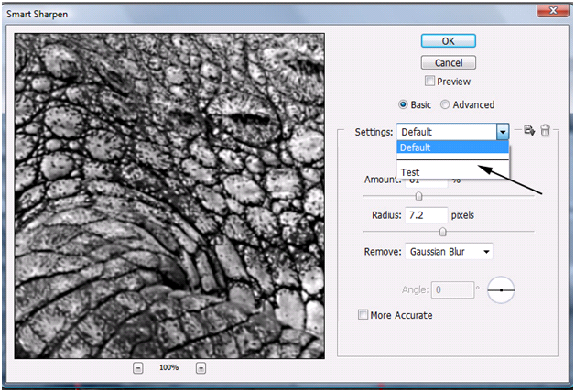Click the OK button
This screenshot has height=392, width=575.
[x=448, y=40]
